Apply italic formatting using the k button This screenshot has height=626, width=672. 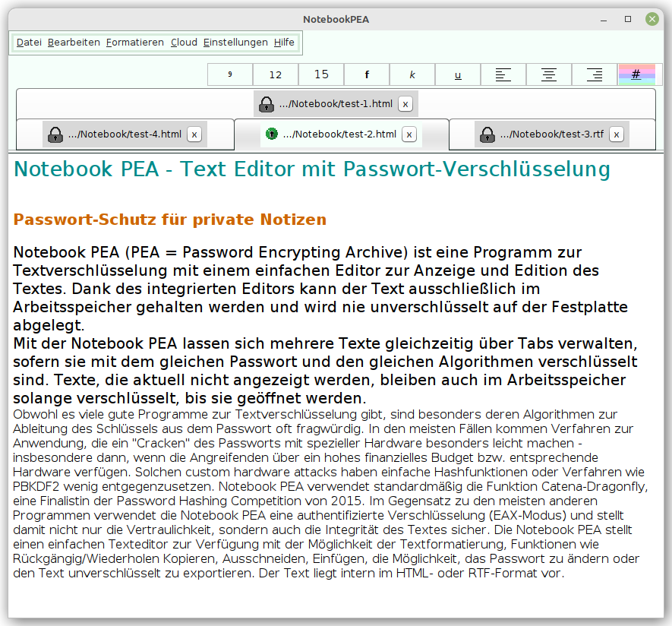[412, 74]
